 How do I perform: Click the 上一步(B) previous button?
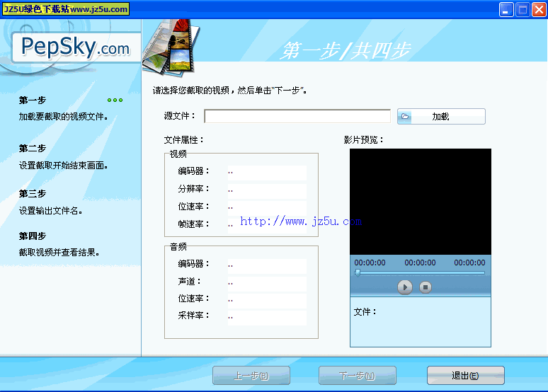tap(251, 376)
